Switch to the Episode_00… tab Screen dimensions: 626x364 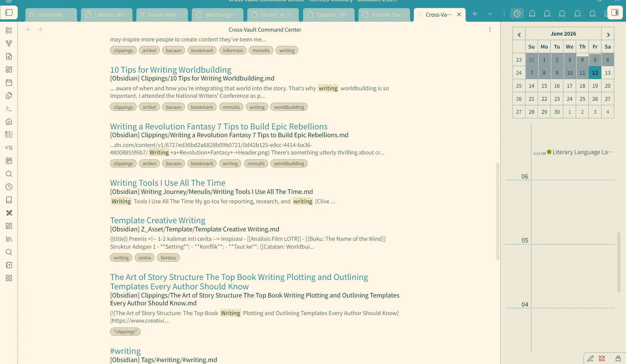click(x=328, y=15)
